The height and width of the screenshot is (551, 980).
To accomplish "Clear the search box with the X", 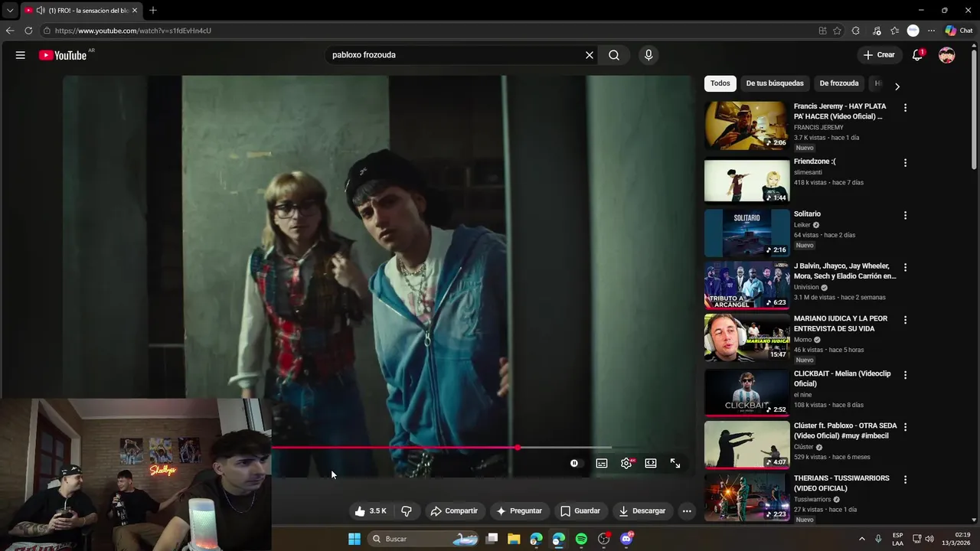I will point(590,55).
